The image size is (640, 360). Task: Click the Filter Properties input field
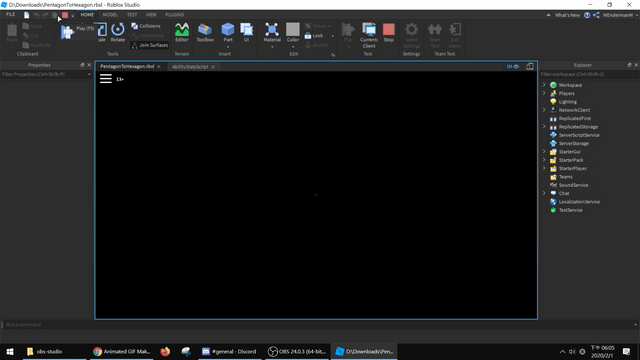click(46, 74)
